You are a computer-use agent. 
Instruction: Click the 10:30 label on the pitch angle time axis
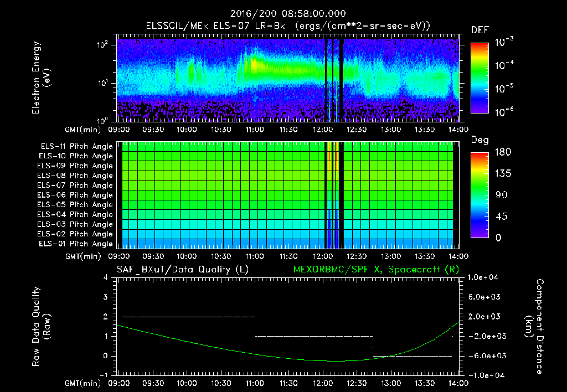coord(221,256)
